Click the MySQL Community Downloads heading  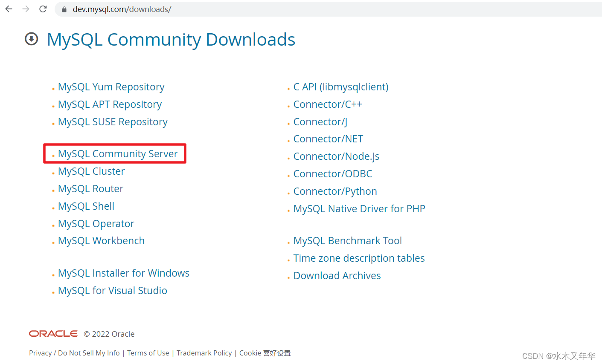pos(171,40)
